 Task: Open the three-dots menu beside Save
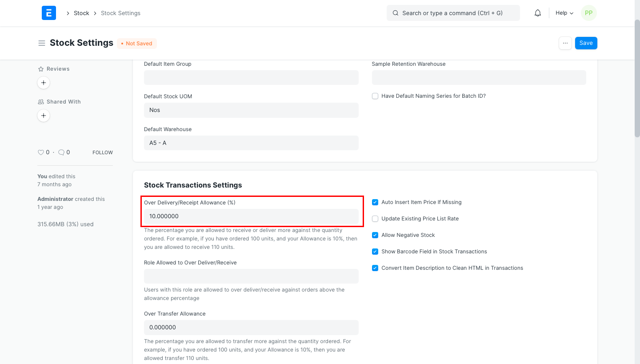click(x=565, y=43)
